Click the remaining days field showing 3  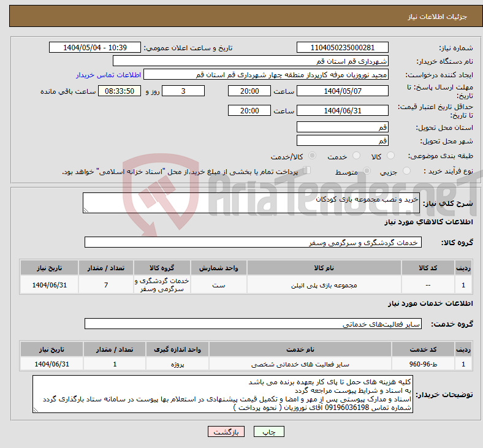(183, 91)
